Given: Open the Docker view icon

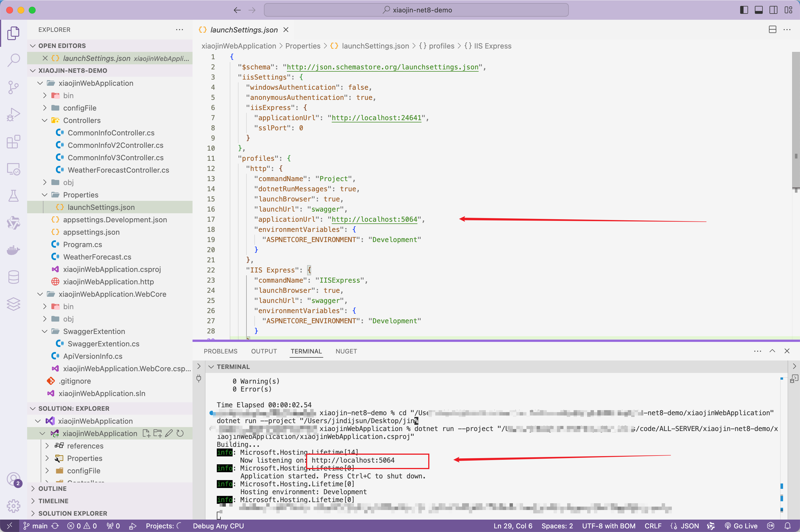Looking at the screenshot, I should (14, 250).
